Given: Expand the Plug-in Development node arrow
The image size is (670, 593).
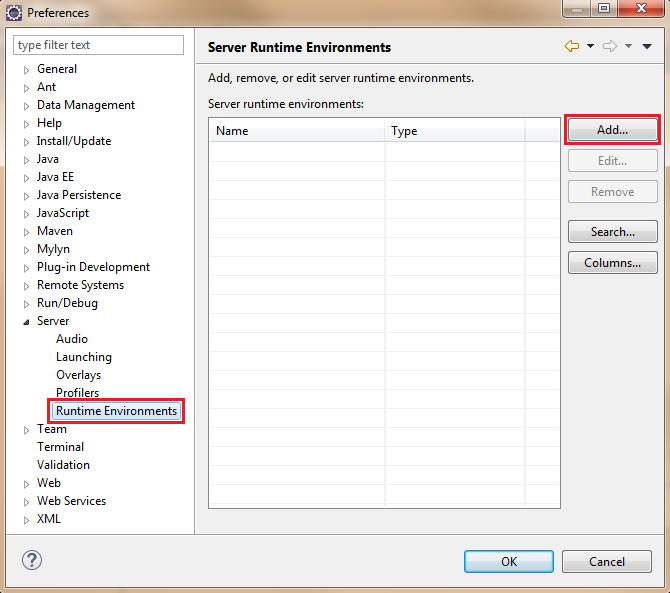Looking at the screenshot, I should click(26, 268).
